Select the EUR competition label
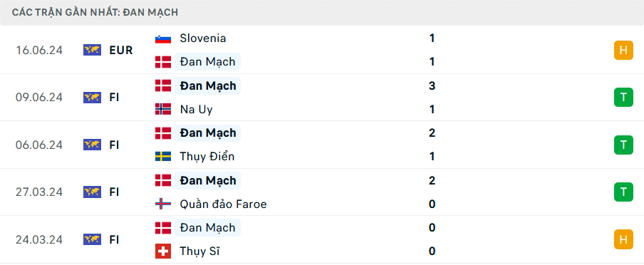Viewport: 644px width, 265px height. (x=121, y=50)
